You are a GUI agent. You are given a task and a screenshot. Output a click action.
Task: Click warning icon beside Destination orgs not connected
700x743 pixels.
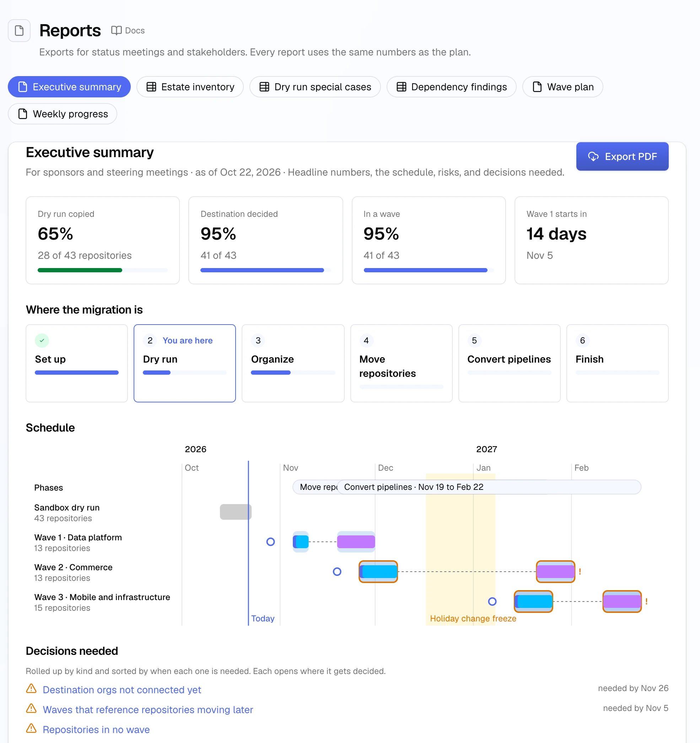point(31,689)
